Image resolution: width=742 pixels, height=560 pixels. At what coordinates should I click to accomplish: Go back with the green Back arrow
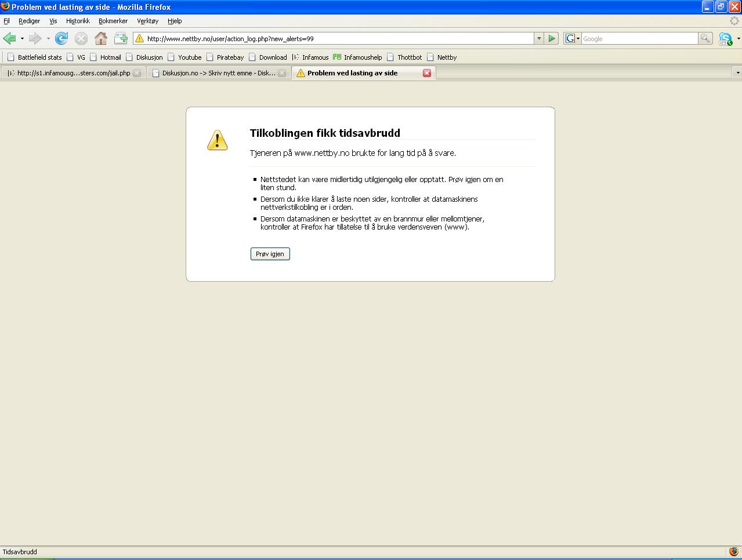9,38
